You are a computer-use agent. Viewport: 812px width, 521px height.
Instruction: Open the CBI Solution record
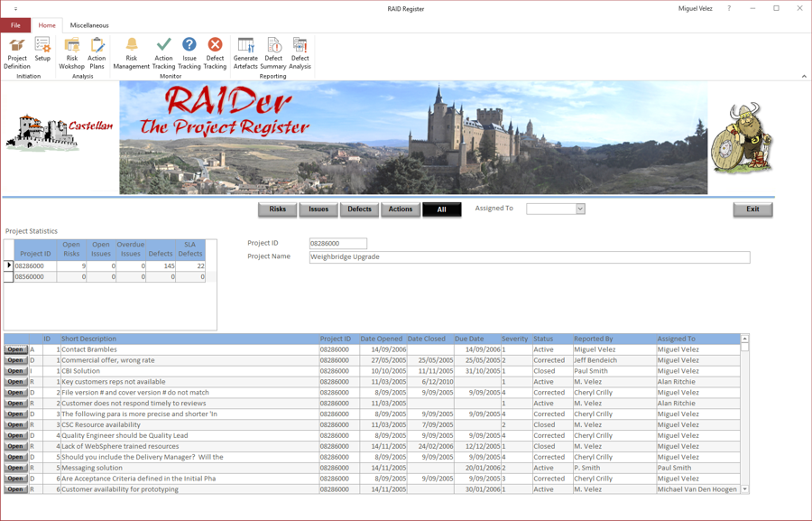(x=15, y=371)
